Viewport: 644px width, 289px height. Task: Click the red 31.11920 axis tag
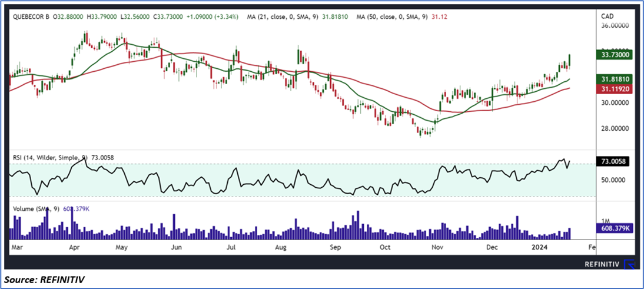click(615, 89)
